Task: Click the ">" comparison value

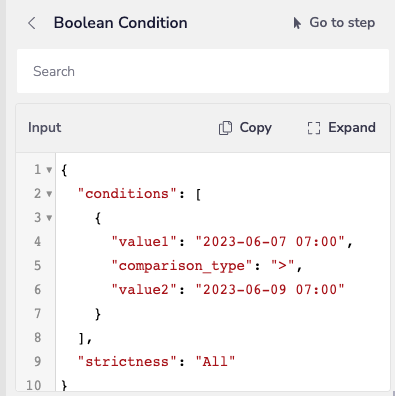Action: (283, 266)
